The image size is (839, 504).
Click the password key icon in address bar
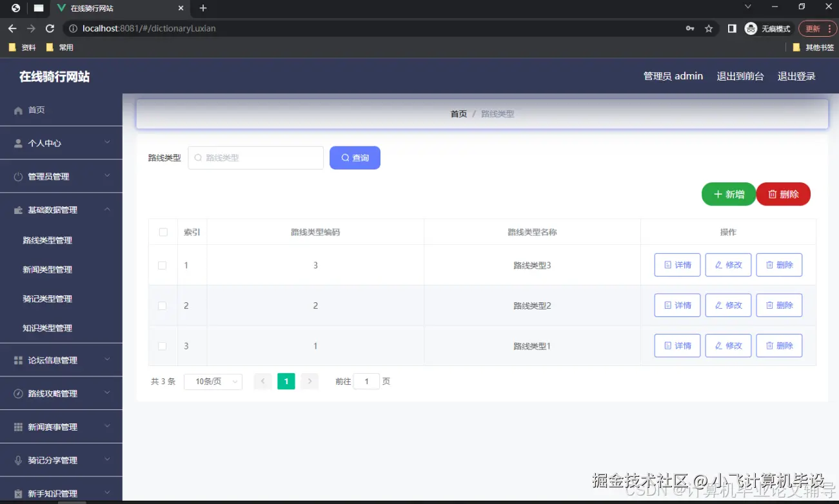click(x=690, y=28)
